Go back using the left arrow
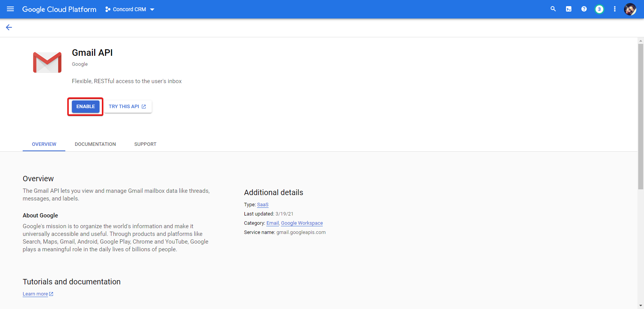644x309 pixels. (9, 27)
